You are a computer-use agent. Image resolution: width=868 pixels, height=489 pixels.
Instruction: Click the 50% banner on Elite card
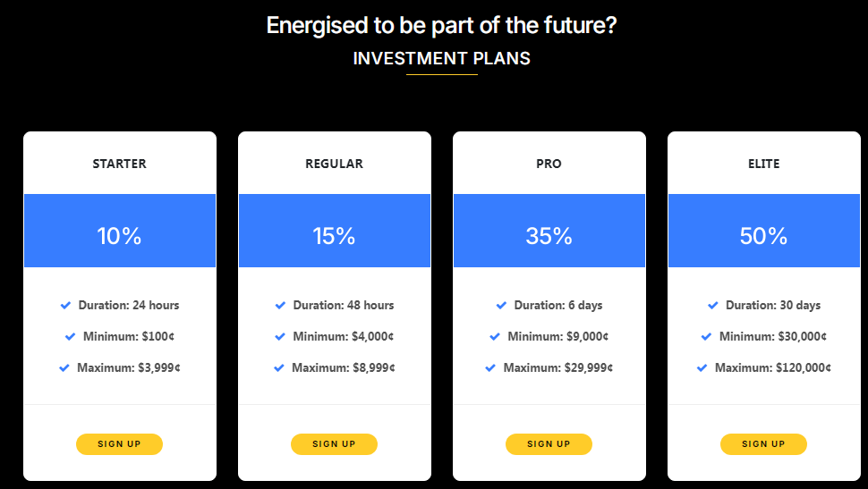[x=764, y=231]
